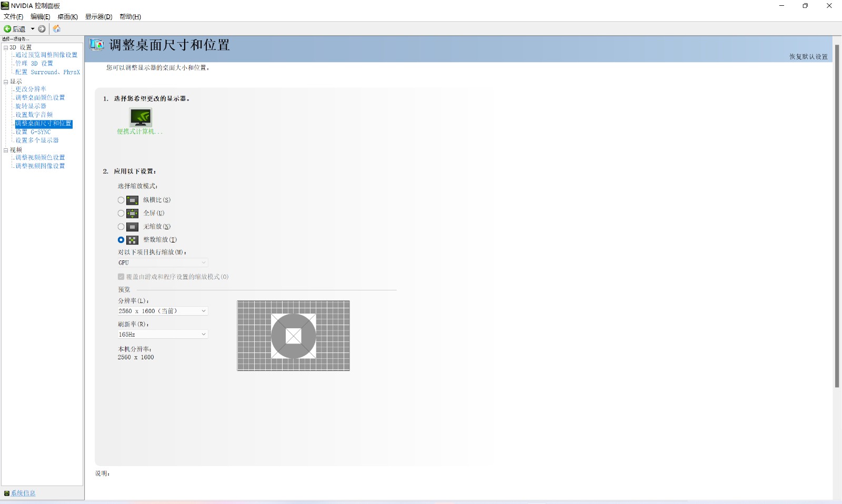Viewport: 842px width, 504px height.
Task: Select the 无缩放(N) radio button
Action: [x=121, y=227]
